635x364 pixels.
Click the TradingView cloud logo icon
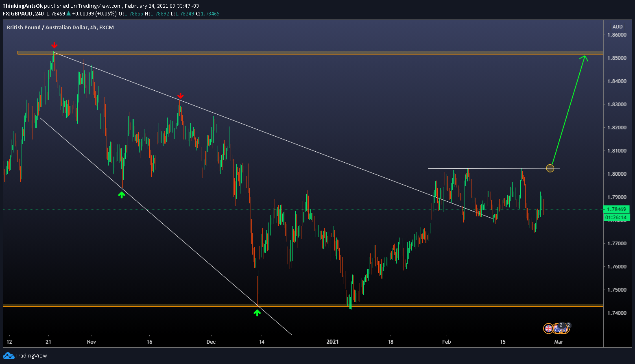(8, 356)
